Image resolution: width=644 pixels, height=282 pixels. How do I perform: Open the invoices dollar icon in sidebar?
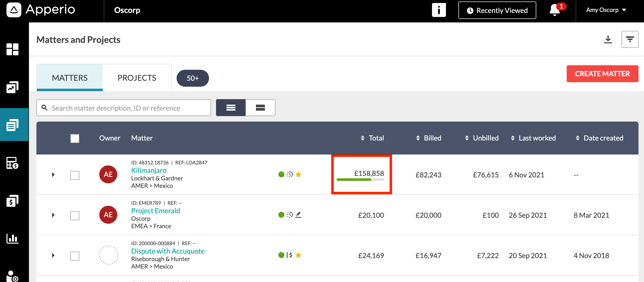[x=12, y=201]
